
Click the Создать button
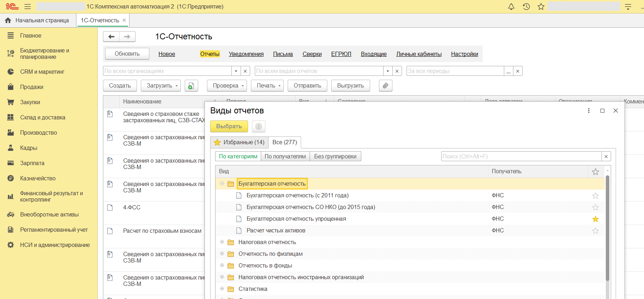[x=120, y=85]
